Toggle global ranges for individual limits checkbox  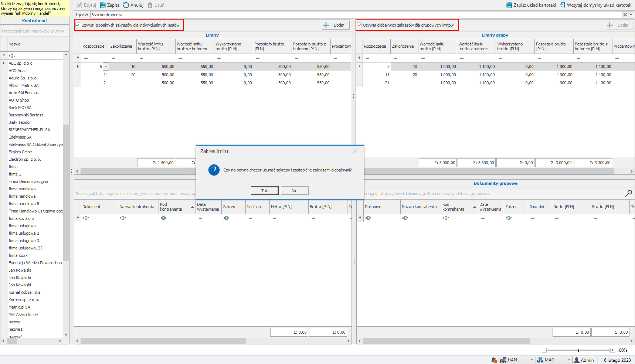[78, 25]
